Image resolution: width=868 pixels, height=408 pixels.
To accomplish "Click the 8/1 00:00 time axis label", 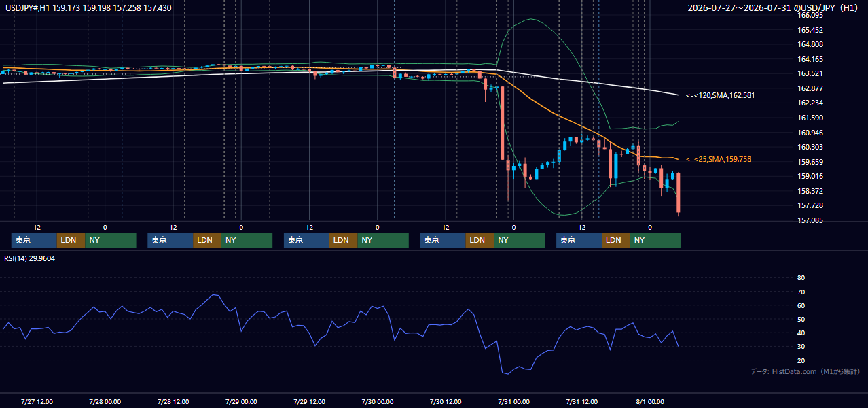I will click(x=651, y=401).
